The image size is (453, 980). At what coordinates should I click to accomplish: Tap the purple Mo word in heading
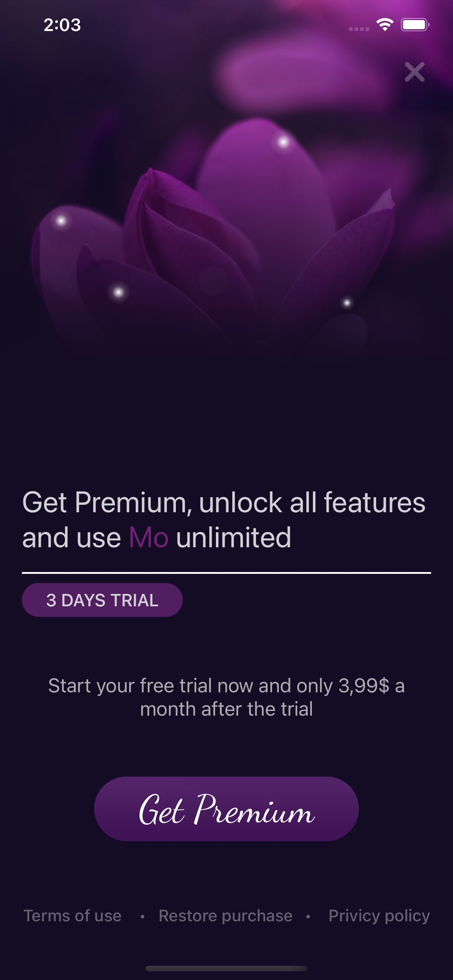pyautogui.click(x=148, y=537)
